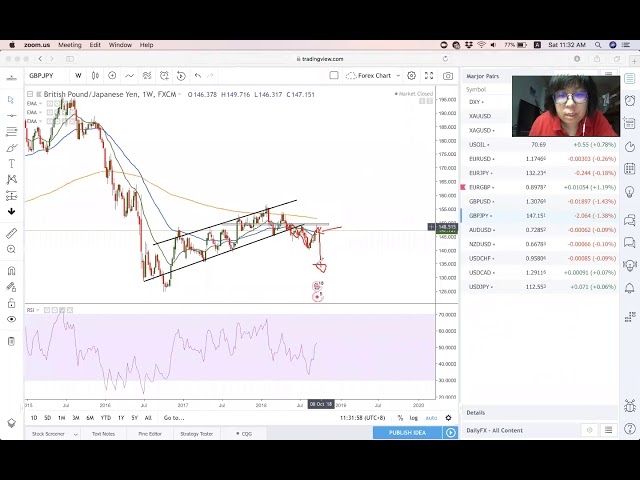Open the Pine Editor tab

(150, 433)
